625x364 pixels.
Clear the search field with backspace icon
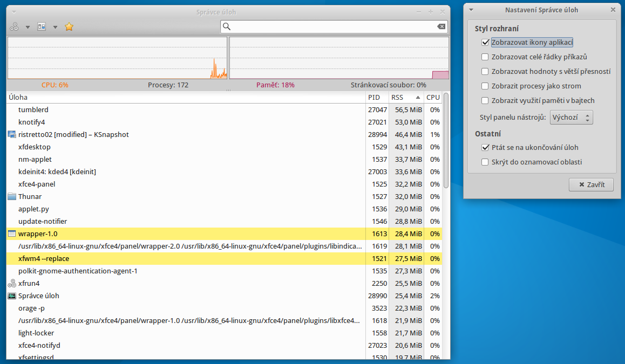pyautogui.click(x=441, y=26)
